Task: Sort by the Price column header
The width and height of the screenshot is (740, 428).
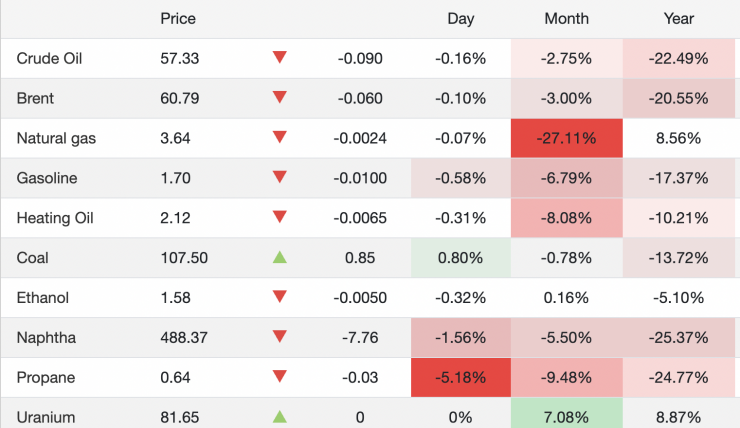Action: (x=178, y=19)
